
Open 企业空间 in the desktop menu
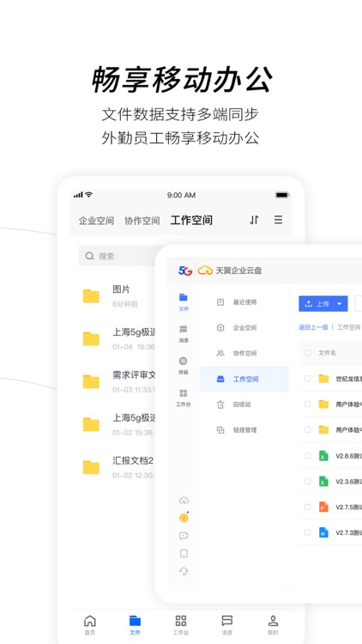click(x=244, y=328)
